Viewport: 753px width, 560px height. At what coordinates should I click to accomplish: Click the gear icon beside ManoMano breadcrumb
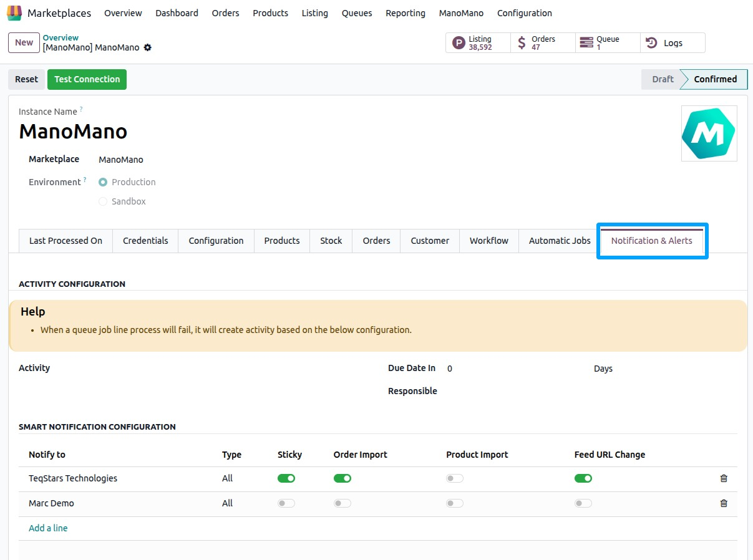click(x=148, y=47)
